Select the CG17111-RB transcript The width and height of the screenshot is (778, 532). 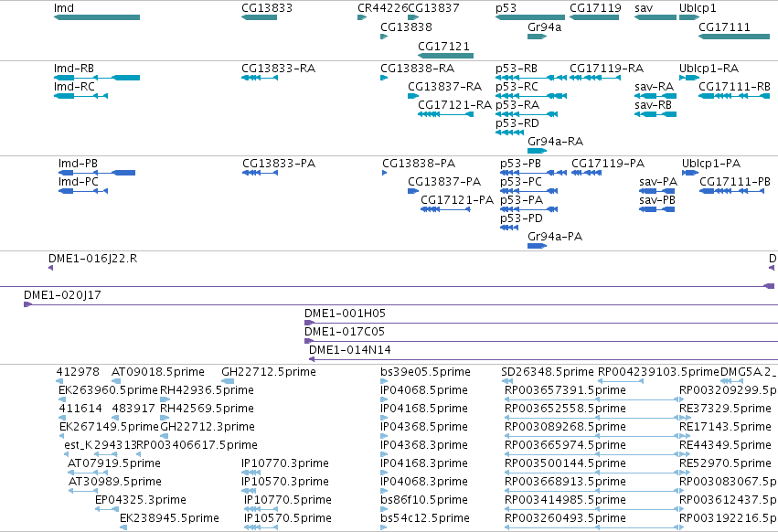point(734,96)
